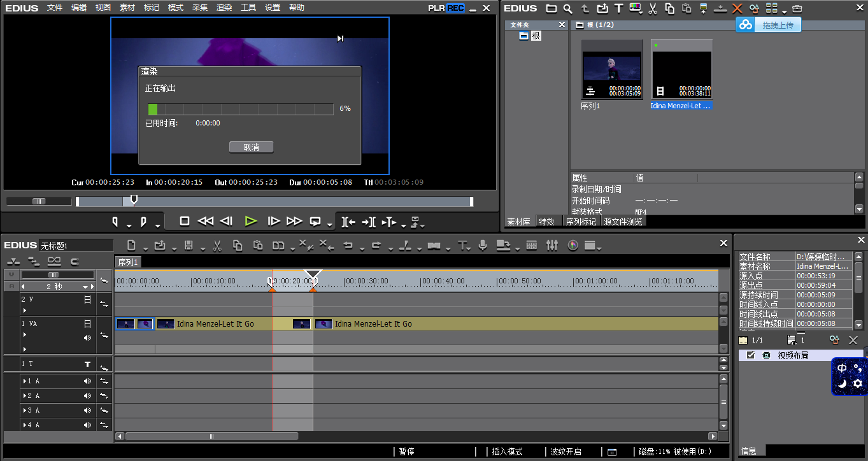Toggle title visibility on 1 T track
Viewport: 868px width, 461px height.
coord(87,364)
